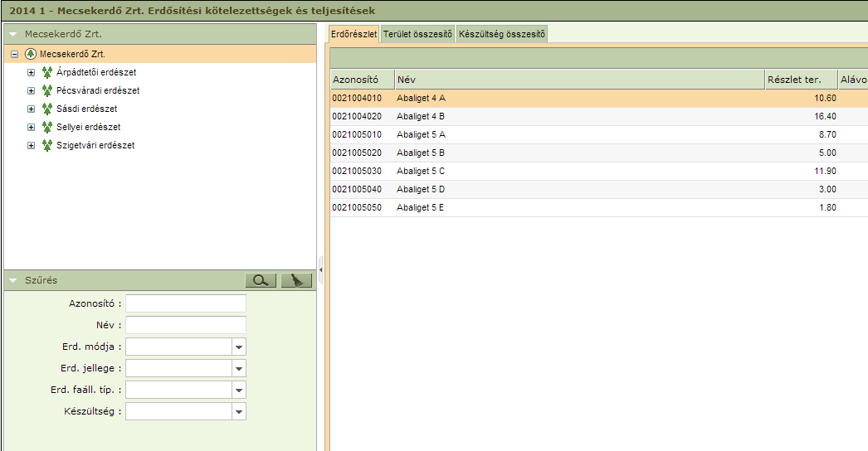Click the area value 1.80
This screenshot has width=868, height=451.
827,207
